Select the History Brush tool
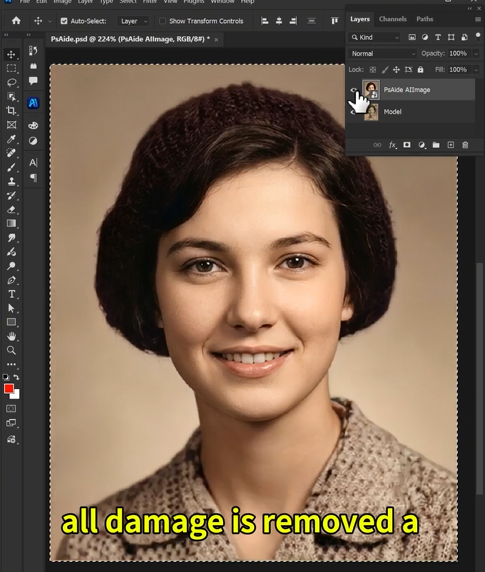The width and height of the screenshot is (485, 572). pos(11,196)
